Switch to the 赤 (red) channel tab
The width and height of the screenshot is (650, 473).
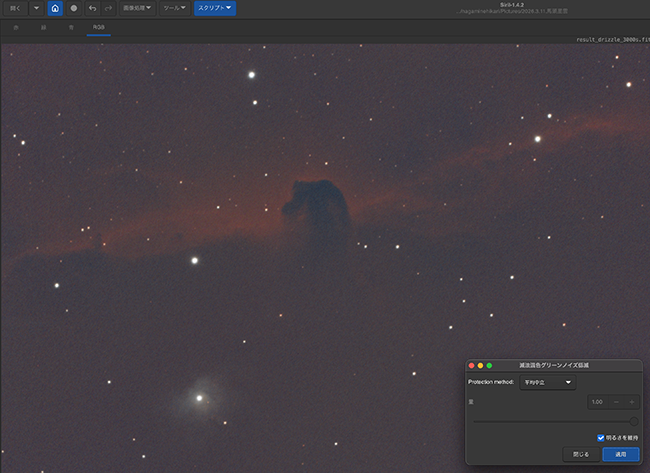16,28
